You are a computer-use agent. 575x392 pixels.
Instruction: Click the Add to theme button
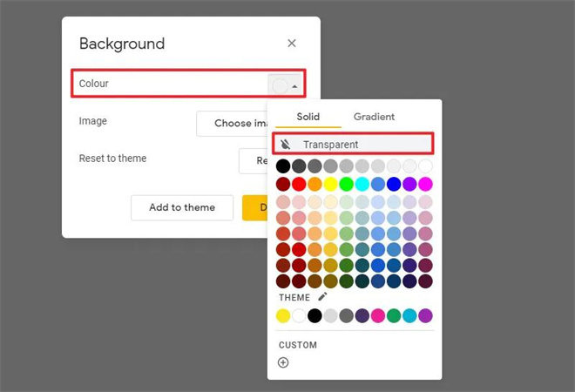coord(182,207)
